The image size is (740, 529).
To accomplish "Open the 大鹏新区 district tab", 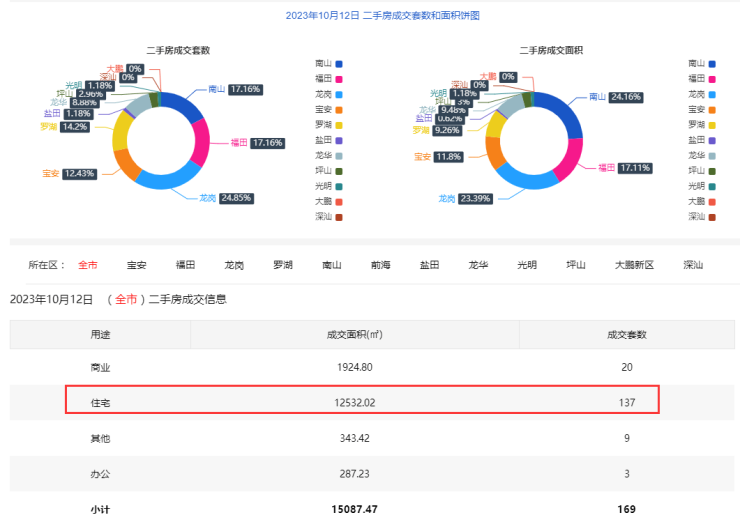I will pyautogui.click(x=634, y=265).
